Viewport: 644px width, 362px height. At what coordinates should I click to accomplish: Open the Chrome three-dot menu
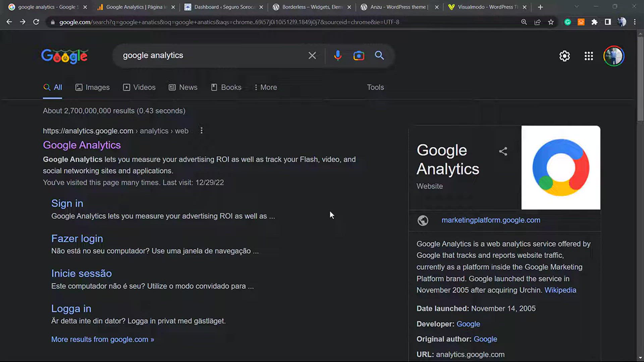tap(635, 22)
